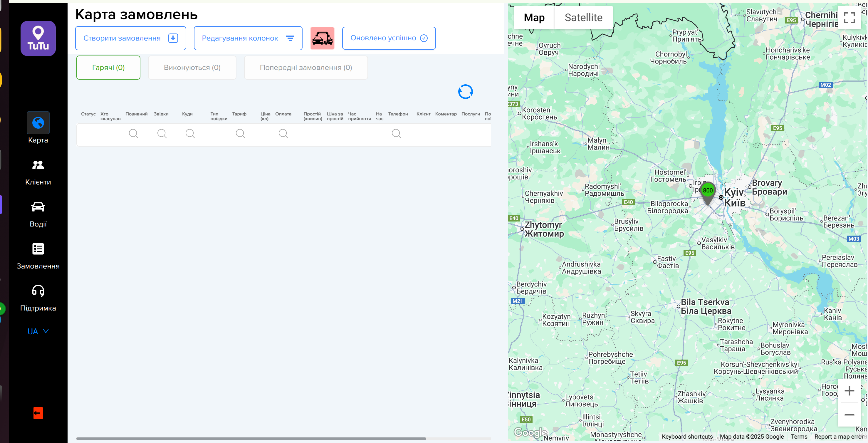Viewport: 868px width, 443px height.
Task: Switch map to Satellite view
Action: point(583,18)
